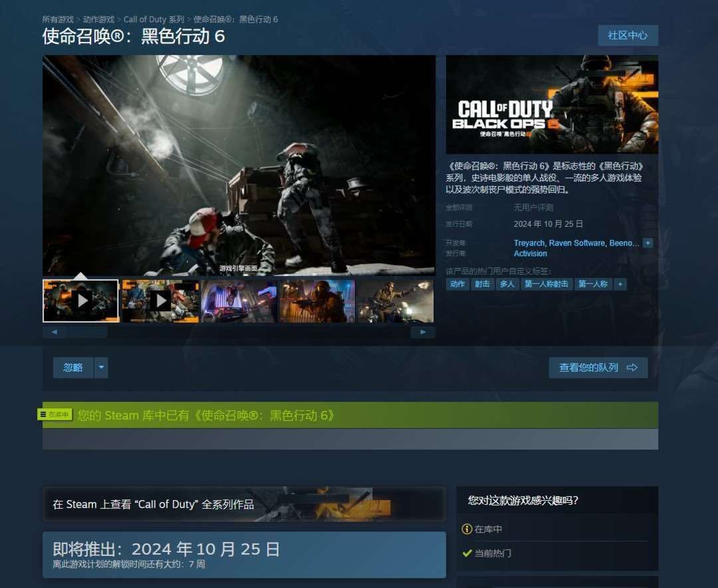Expand the 忽略 button dropdown arrow
Screen dimensions: 718x588
[100, 367]
